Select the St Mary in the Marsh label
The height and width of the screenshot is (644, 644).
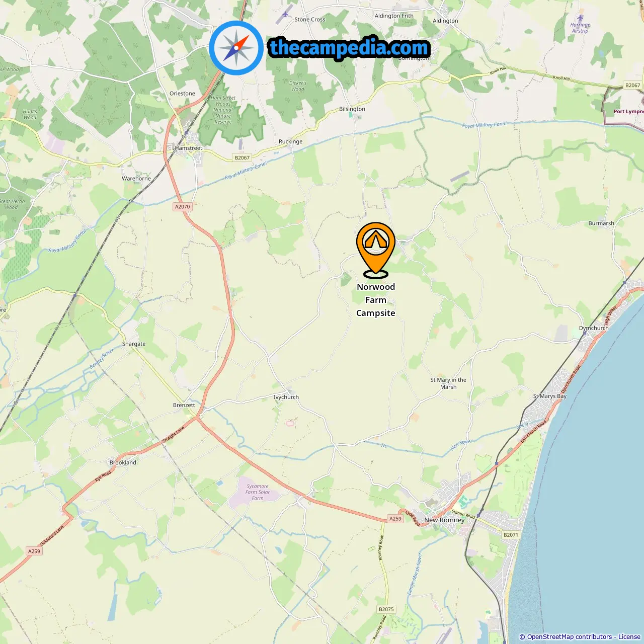coord(448,383)
